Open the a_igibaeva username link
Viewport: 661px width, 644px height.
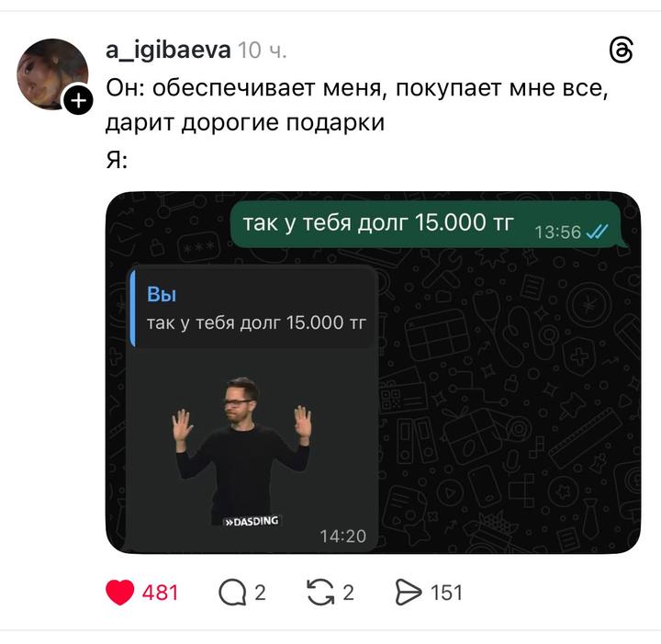168,51
